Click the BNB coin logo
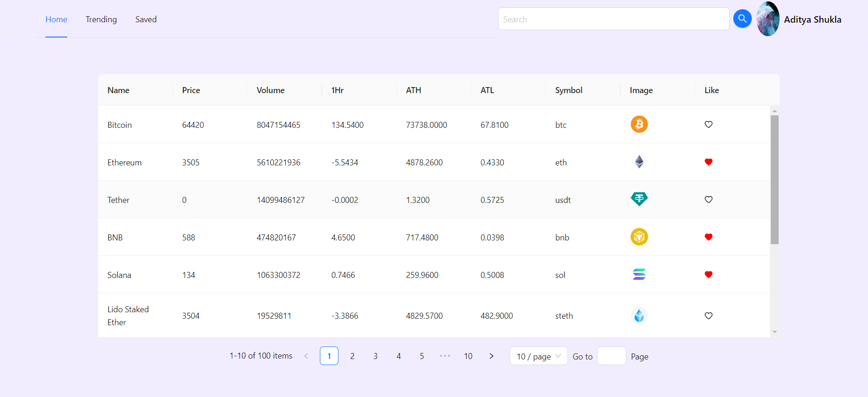The image size is (868, 397). pos(639,237)
